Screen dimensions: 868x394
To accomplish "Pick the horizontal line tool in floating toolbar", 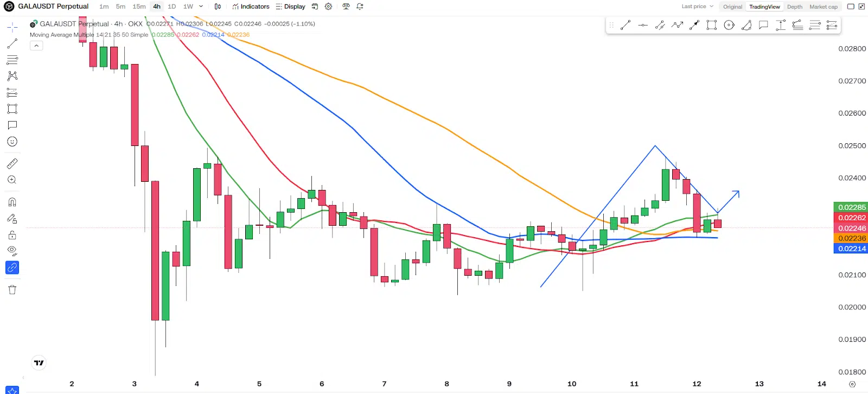I will point(643,25).
